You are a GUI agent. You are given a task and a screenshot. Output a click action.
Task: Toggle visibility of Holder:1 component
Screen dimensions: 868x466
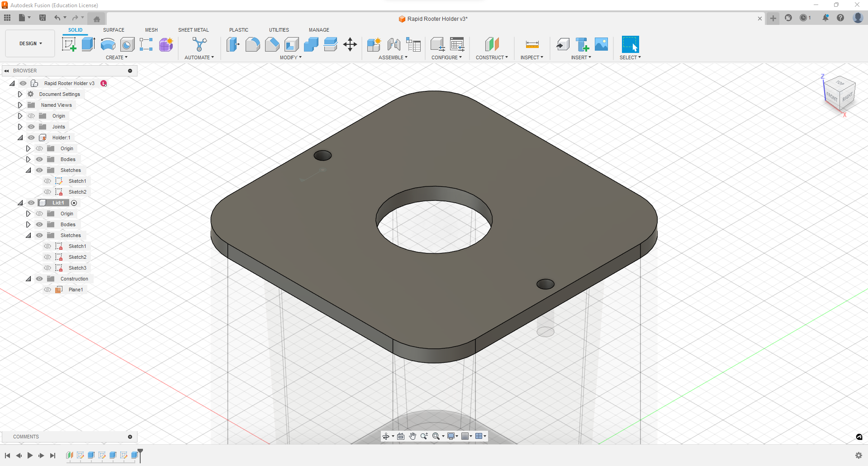point(31,138)
